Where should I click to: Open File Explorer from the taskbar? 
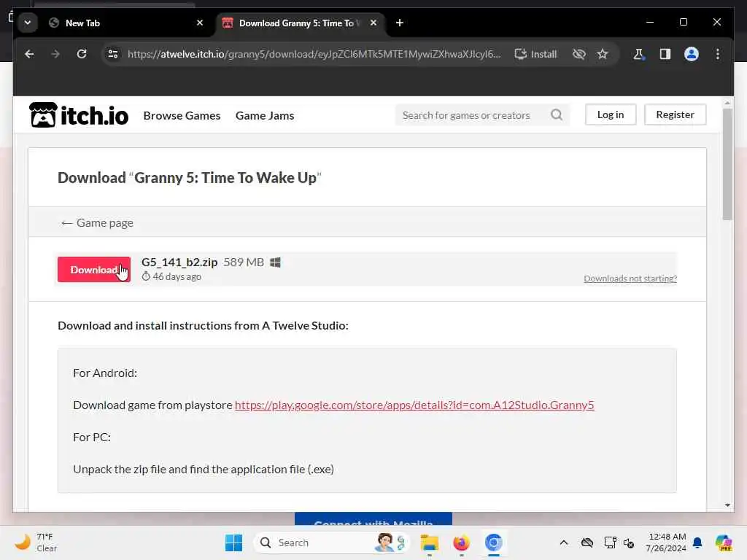point(429,542)
